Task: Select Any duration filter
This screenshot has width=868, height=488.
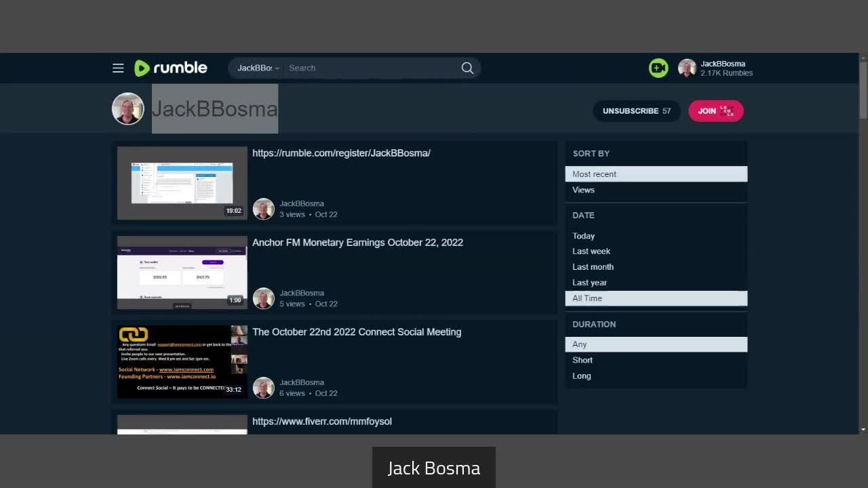Action: pyautogui.click(x=656, y=344)
